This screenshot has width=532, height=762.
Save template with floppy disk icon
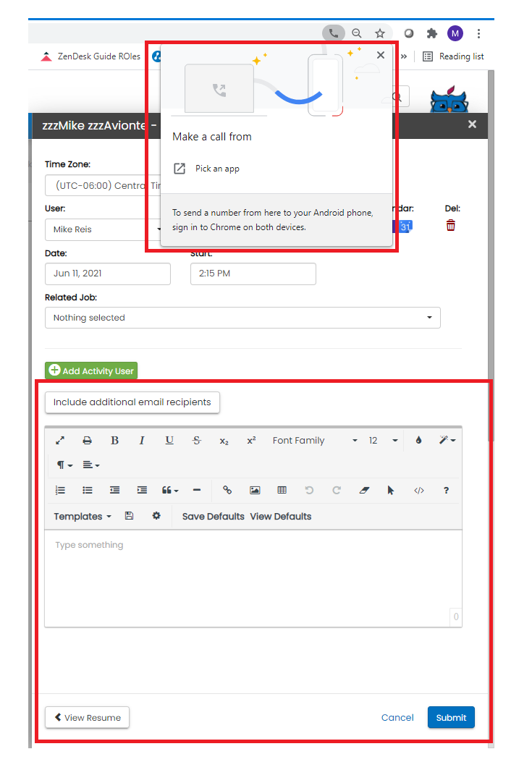[129, 516]
